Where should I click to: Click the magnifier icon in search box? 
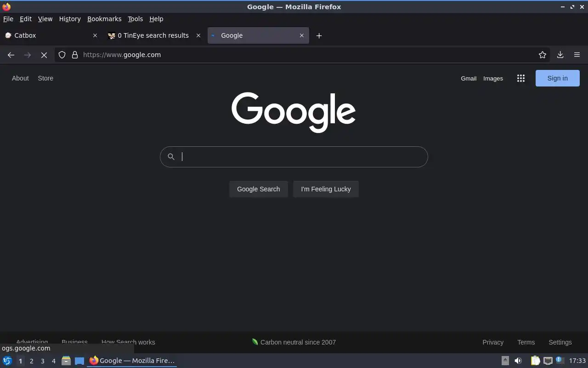[x=171, y=157]
